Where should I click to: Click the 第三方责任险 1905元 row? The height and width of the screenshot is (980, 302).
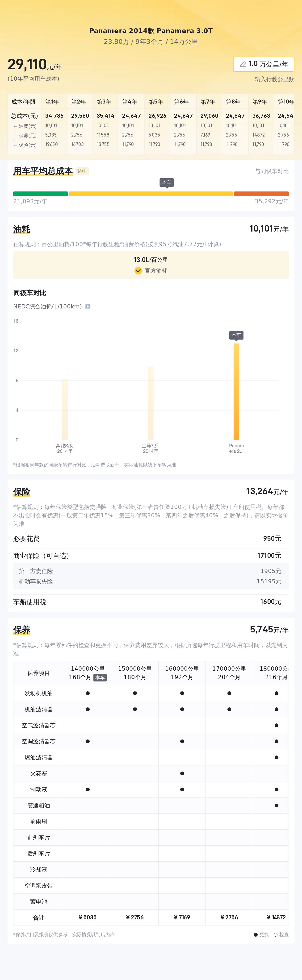[151, 571]
